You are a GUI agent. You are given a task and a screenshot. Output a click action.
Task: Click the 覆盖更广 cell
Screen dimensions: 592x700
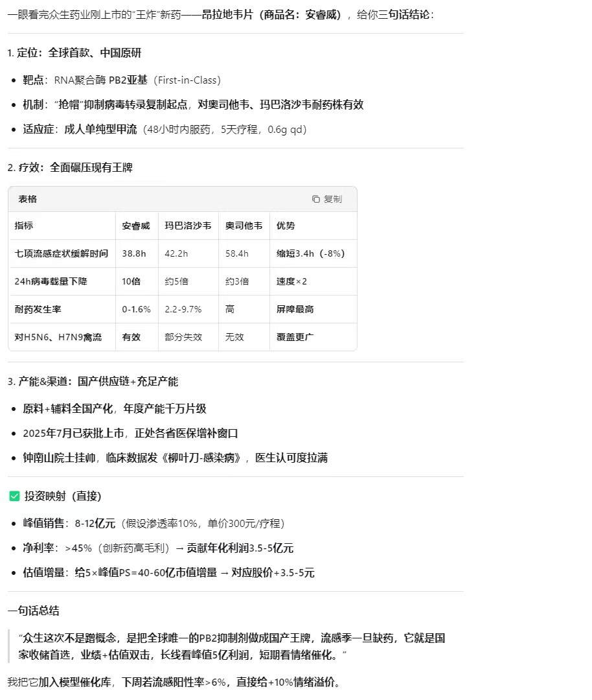[295, 337]
